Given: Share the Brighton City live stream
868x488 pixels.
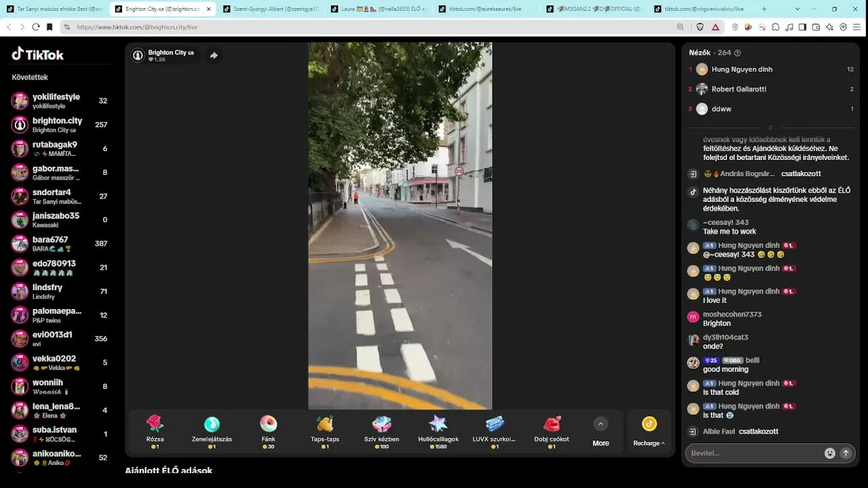Looking at the screenshot, I should click(x=214, y=56).
